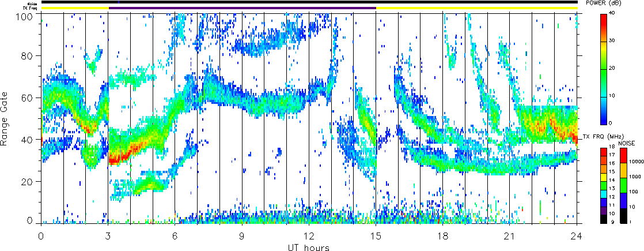Click the 30 label on POWER colorbar
Screen dimensions: 644x251
(x=612, y=41)
